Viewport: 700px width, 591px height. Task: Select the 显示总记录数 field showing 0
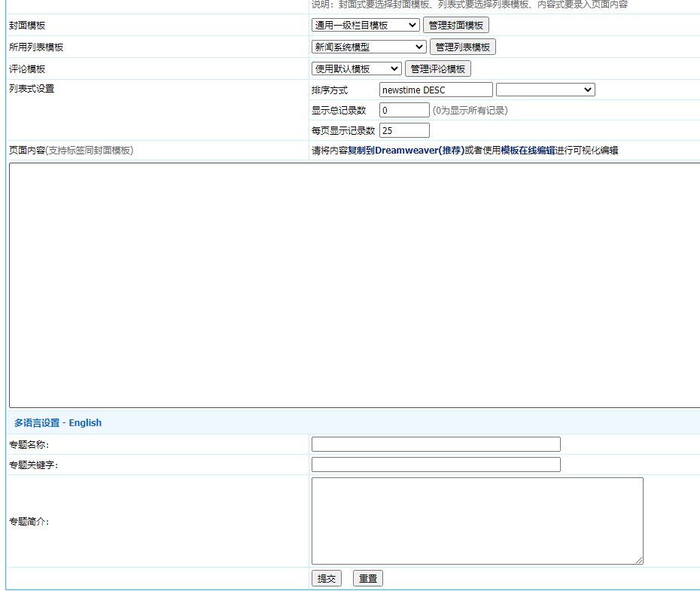tap(403, 109)
